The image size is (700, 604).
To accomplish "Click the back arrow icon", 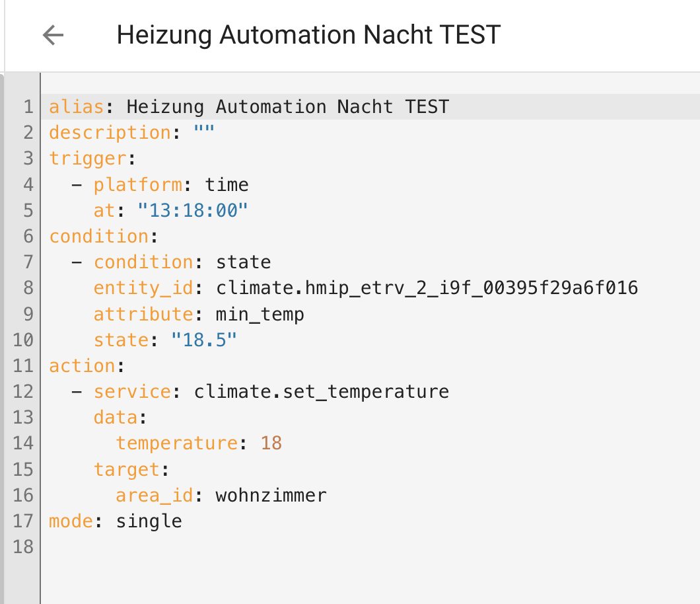I will tap(53, 35).
